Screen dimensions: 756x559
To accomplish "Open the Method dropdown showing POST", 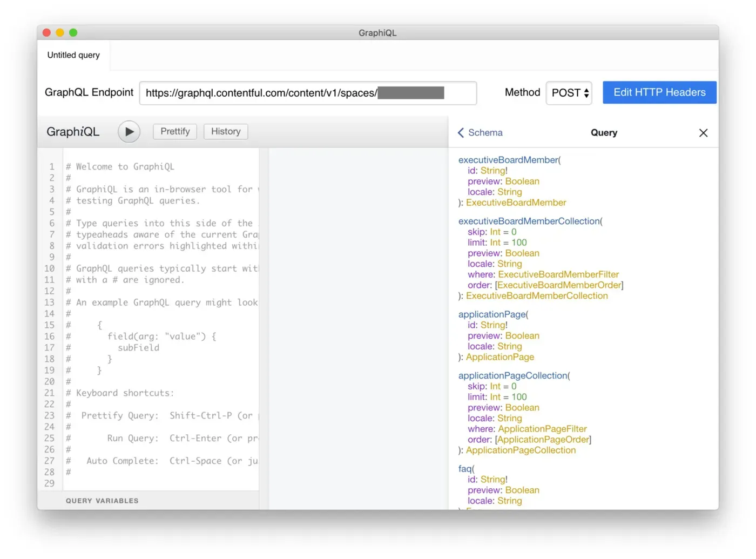I will pos(569,93).
